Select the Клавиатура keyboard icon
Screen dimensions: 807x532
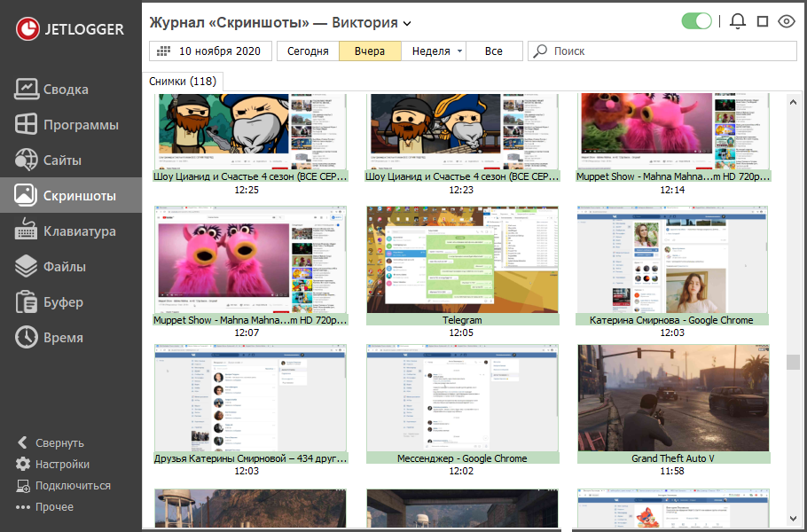pos(27,231)
